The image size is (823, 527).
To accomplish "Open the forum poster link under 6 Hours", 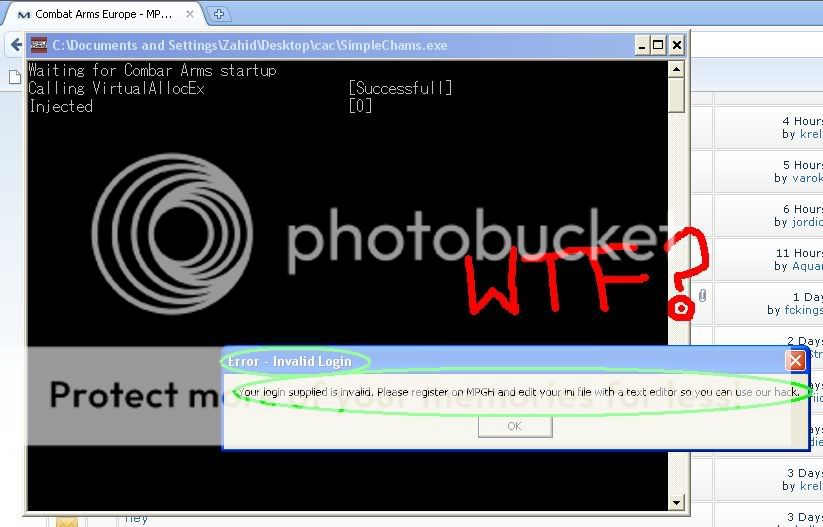I will (807, 223).
